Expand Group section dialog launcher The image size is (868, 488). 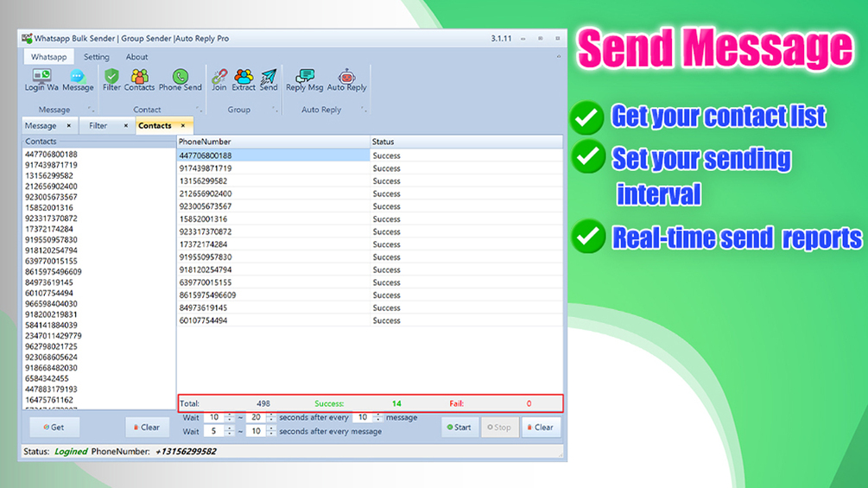(275, 110)
